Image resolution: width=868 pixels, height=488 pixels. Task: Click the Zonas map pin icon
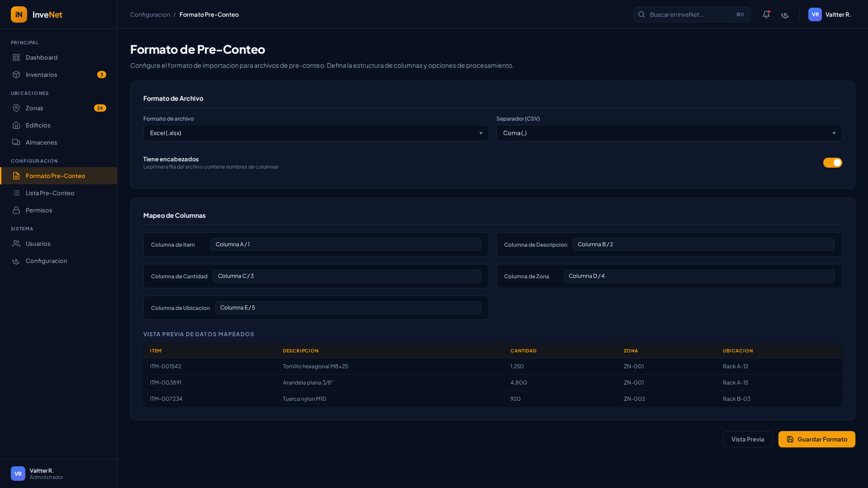pyautogui.click(x=16, y=108)
